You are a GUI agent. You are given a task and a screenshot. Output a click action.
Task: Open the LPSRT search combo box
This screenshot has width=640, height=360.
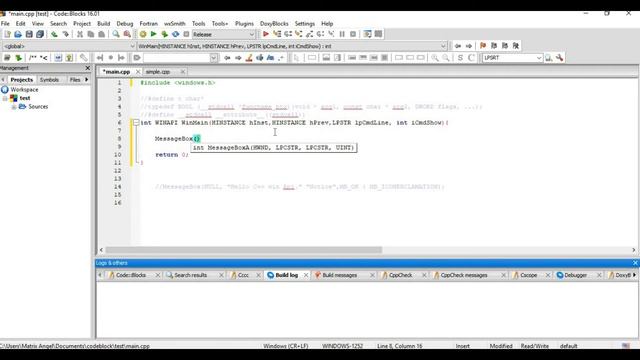click(512, 58)
